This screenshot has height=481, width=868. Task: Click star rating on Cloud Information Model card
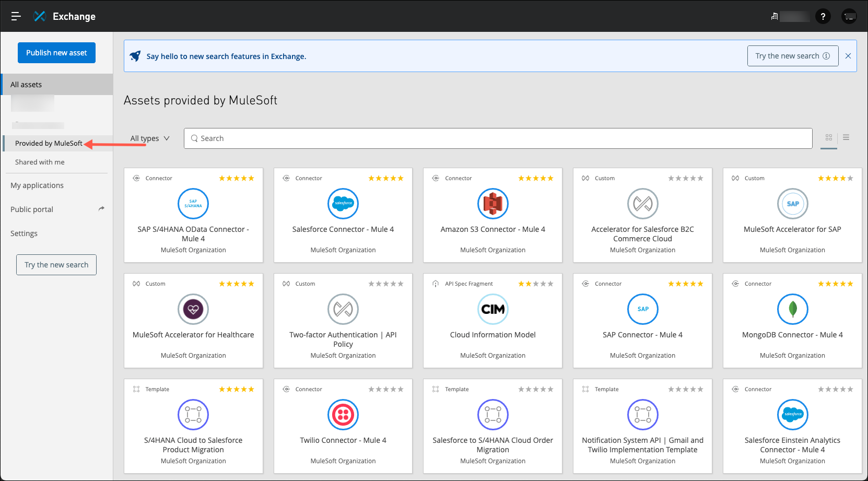pyautogui.click(x=536, y=284)
